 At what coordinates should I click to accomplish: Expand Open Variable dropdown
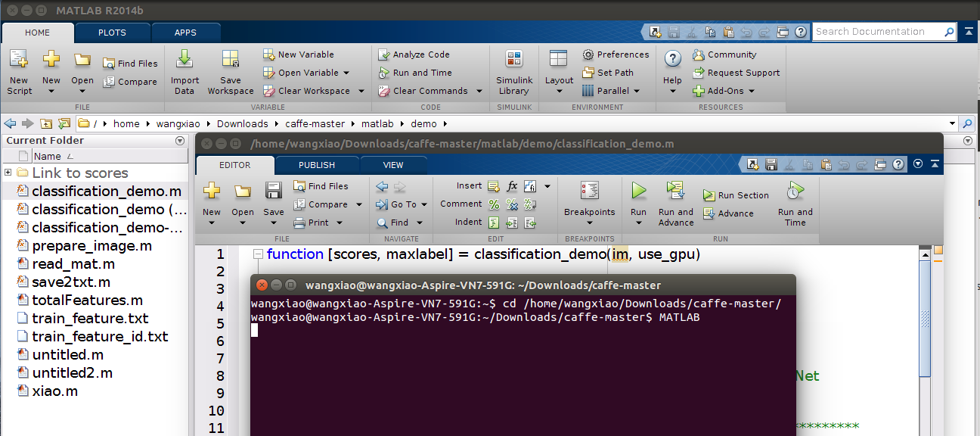point(346,73)
